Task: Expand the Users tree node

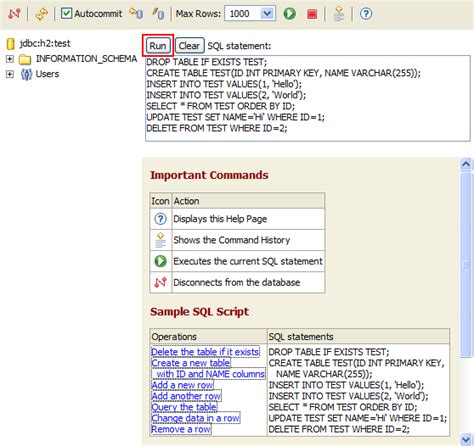Action: coord(10,74)
